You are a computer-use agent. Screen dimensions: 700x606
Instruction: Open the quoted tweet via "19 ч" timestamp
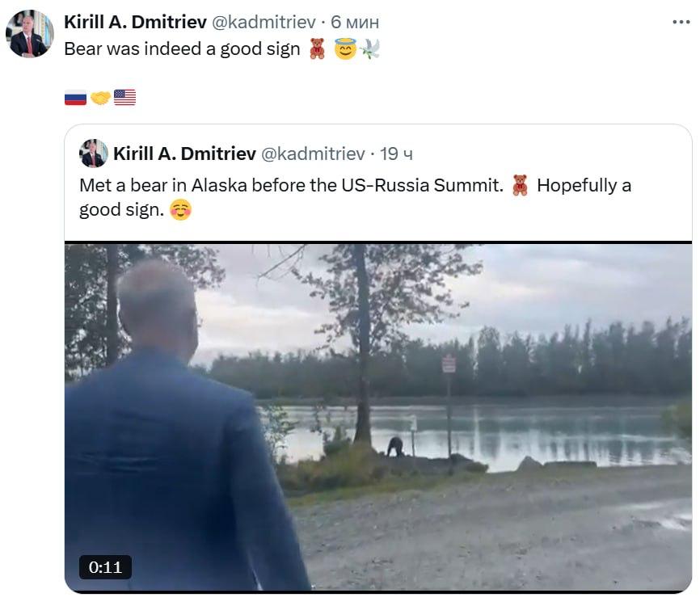coord(396,154)
